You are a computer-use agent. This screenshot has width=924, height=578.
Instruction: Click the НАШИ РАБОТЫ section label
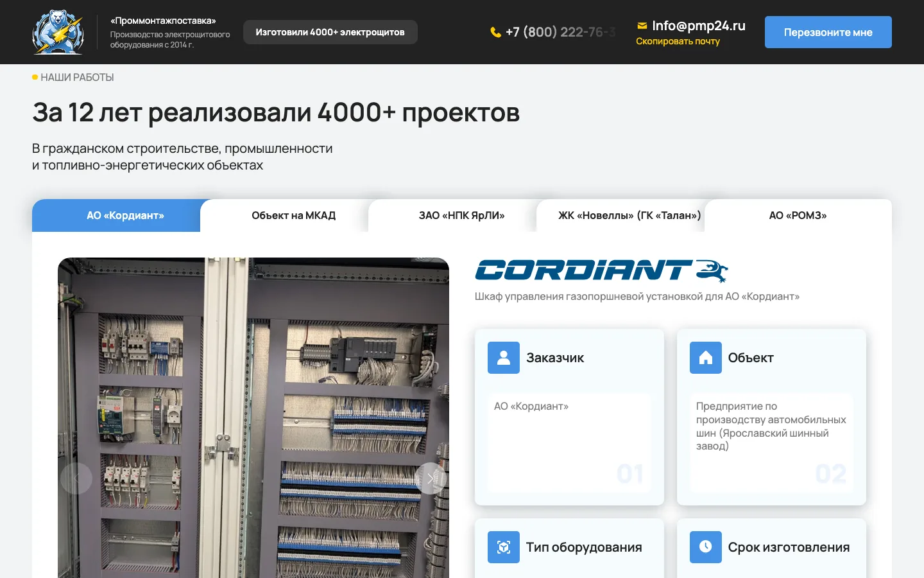coord(77,77)
